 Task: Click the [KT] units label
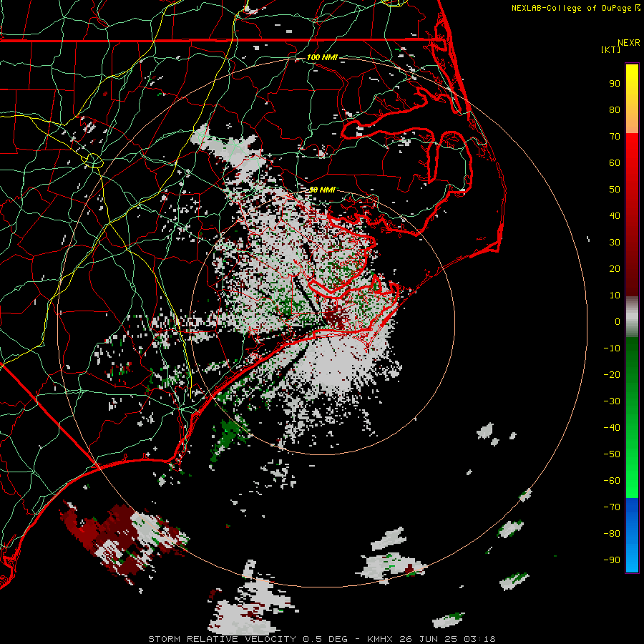611,49
